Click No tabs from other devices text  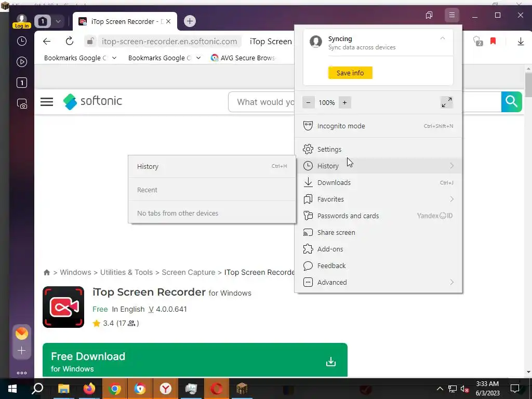178,214
